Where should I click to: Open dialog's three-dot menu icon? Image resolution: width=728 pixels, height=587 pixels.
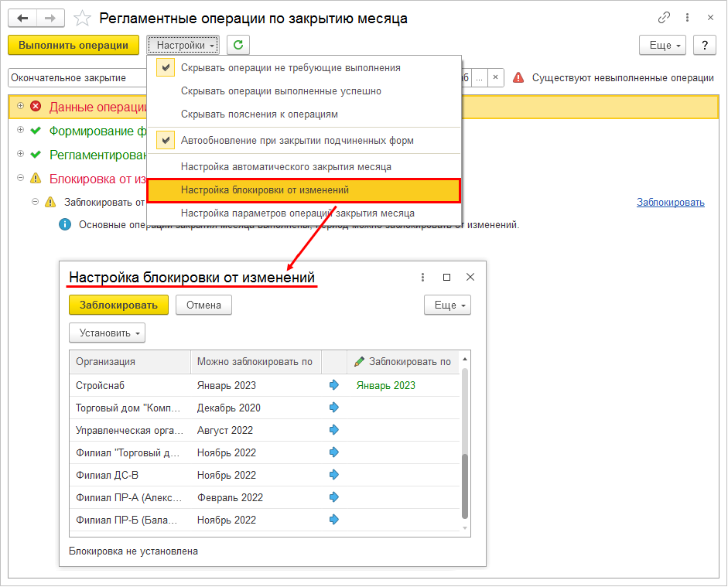(x=422, y=277)
